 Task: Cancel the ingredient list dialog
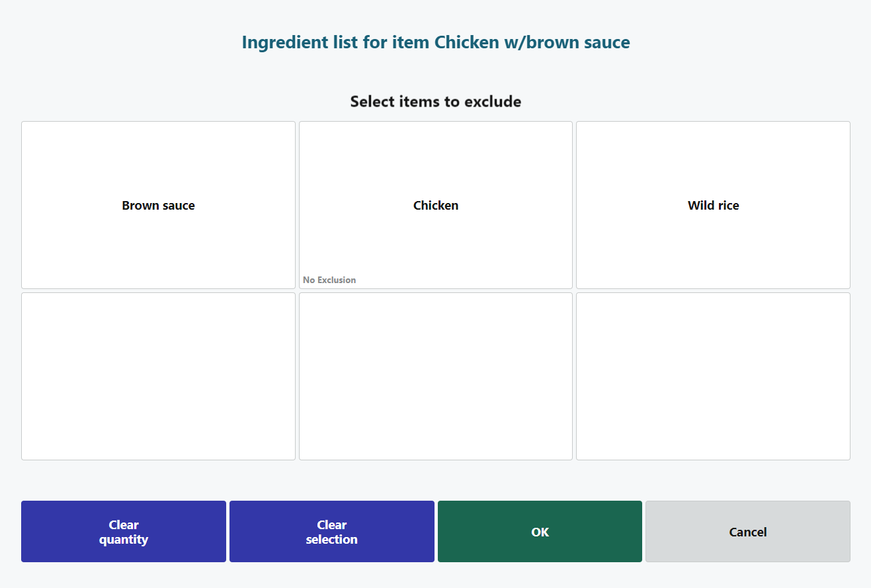pyautogui.click(x=747, y=532)
